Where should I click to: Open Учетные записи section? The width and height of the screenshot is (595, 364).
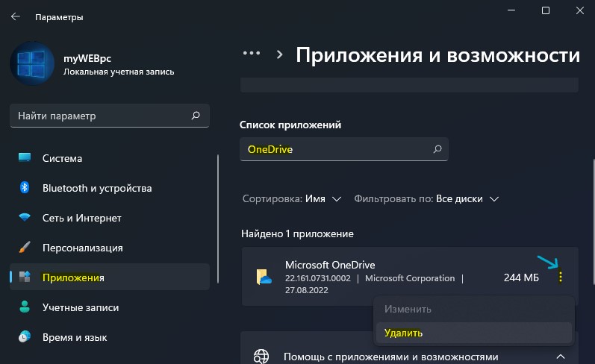110,307
